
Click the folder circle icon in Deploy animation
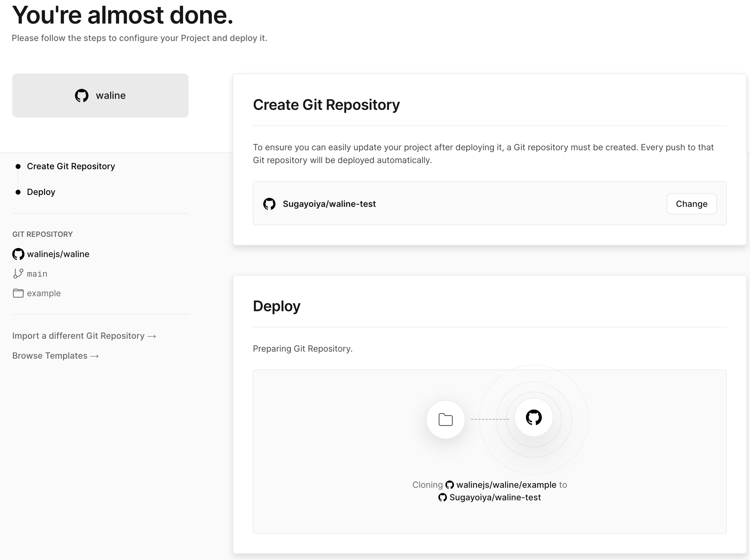(445, 419)
